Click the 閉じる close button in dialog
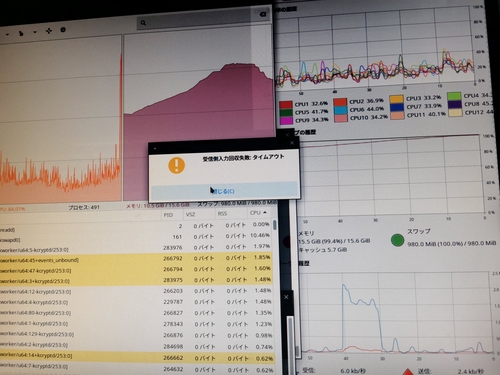500x375 pixels. pos(223,191)
